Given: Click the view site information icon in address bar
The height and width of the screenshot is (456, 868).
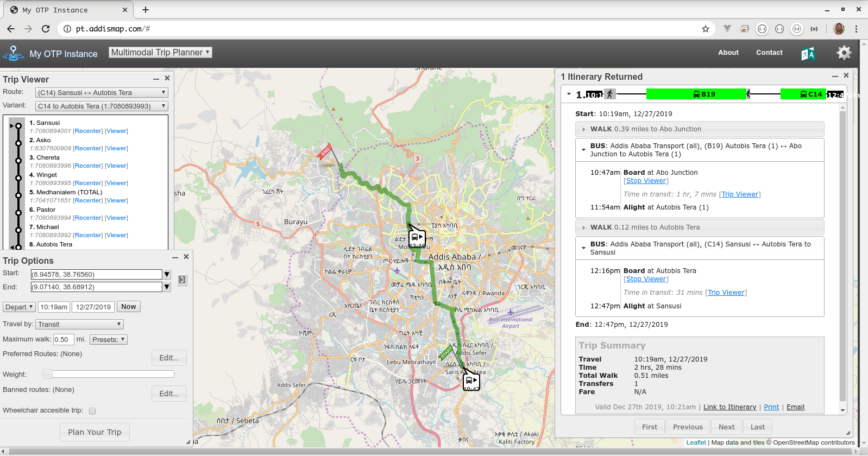Looking at the screenshot, I should (67, 29).
